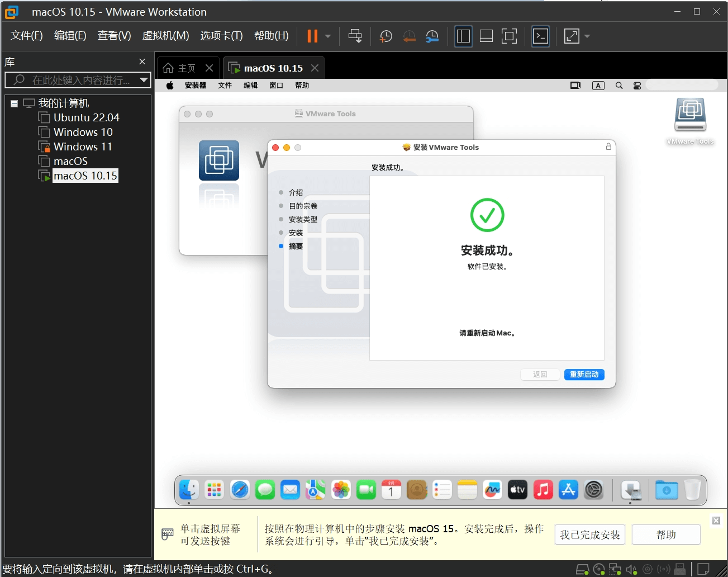This screenshot has height=577, width=728.
Task: Open Control Center in the macOS menu bar
Action: pyautogui.click(x=637, y=86)
